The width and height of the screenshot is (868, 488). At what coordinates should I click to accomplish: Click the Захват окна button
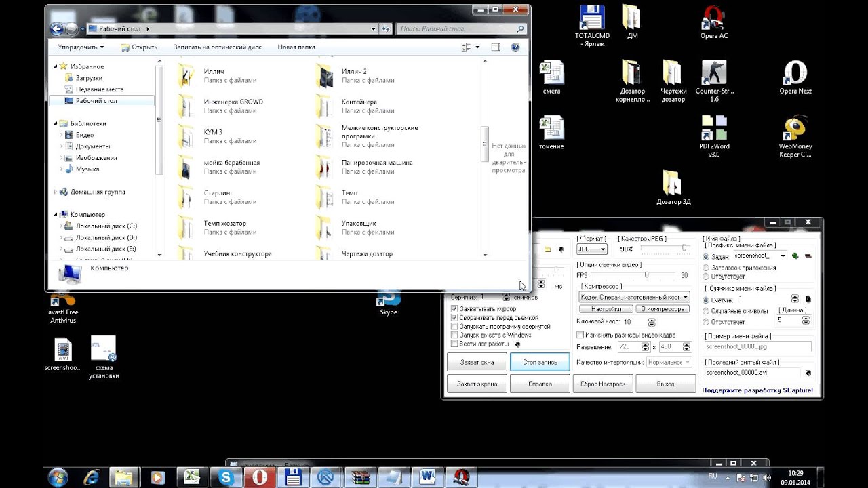click(477, 362)
